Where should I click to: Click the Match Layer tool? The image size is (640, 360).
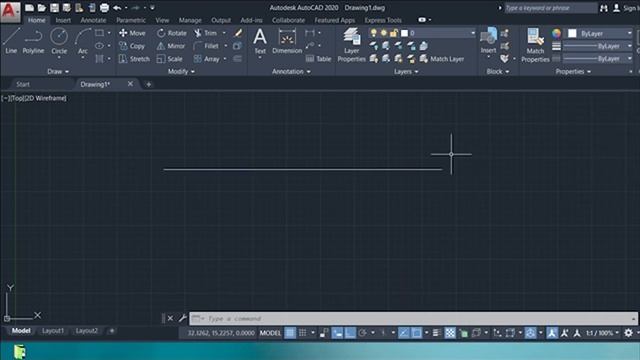click(x=442, y=59)
